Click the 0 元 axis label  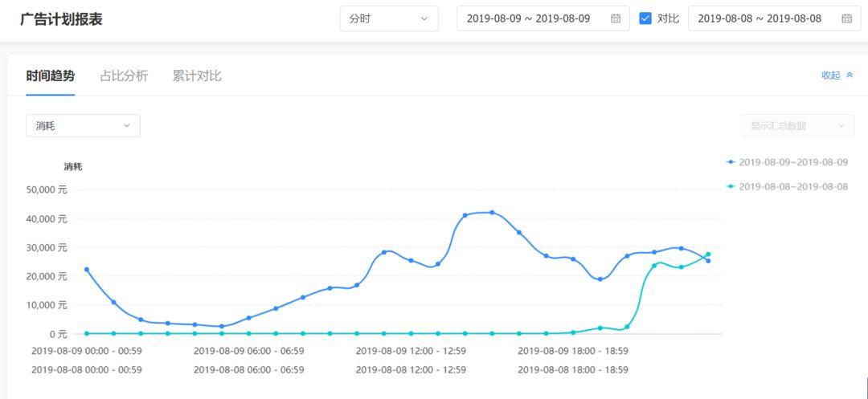click(58, 334)
